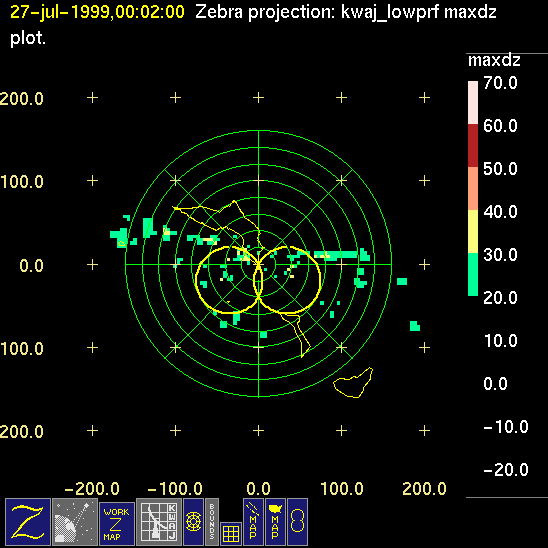Select the WORK Z MAP icon
Screen dimensions: 548x548
click(117, 524)
